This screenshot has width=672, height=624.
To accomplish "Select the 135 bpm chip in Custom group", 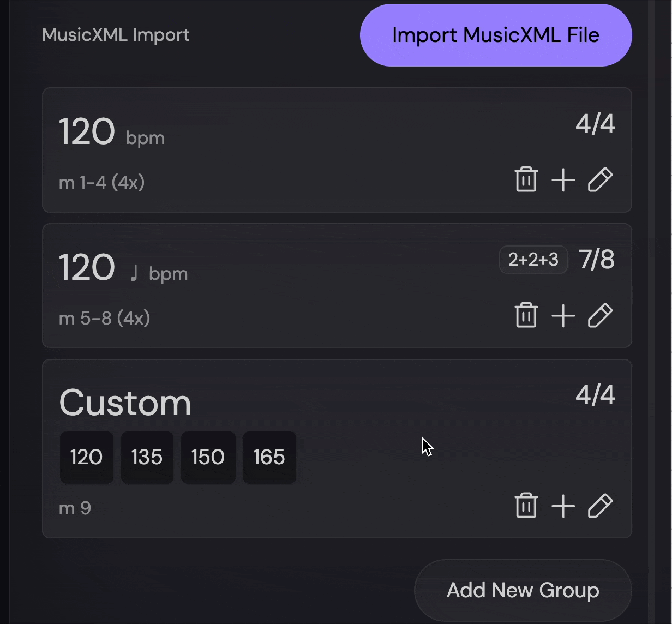I will (x=147, y=458).
